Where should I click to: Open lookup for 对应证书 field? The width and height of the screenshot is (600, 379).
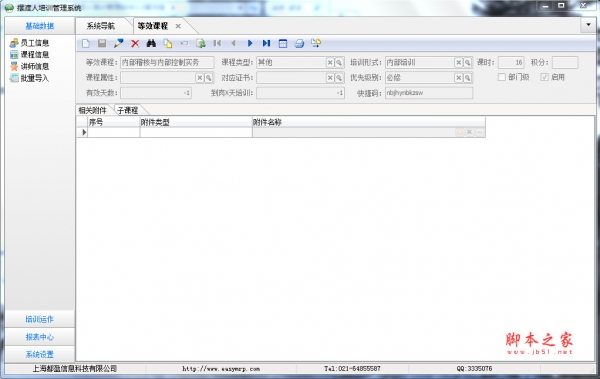click(x=339, y=78)
